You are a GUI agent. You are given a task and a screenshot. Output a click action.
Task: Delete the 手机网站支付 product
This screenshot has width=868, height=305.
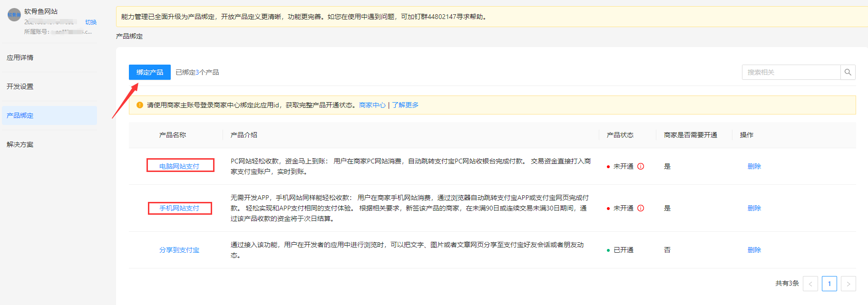point(754,208)
